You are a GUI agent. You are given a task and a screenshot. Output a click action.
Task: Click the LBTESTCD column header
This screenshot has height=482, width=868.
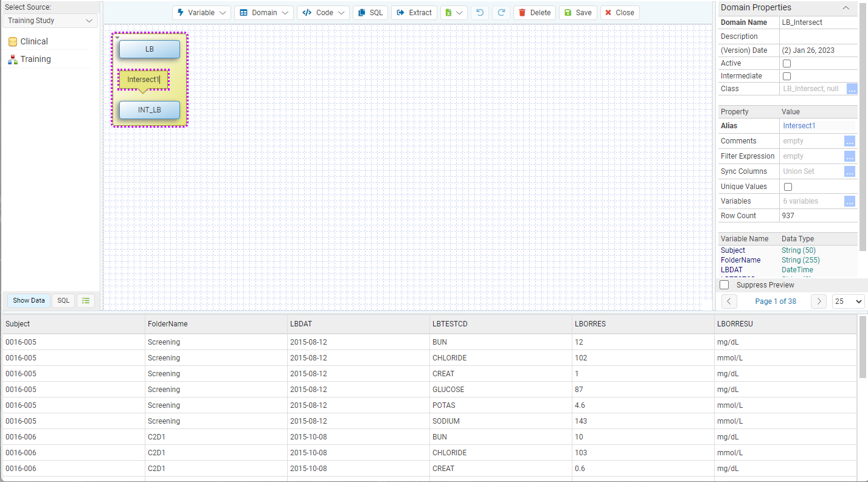(x=501, y=324)
